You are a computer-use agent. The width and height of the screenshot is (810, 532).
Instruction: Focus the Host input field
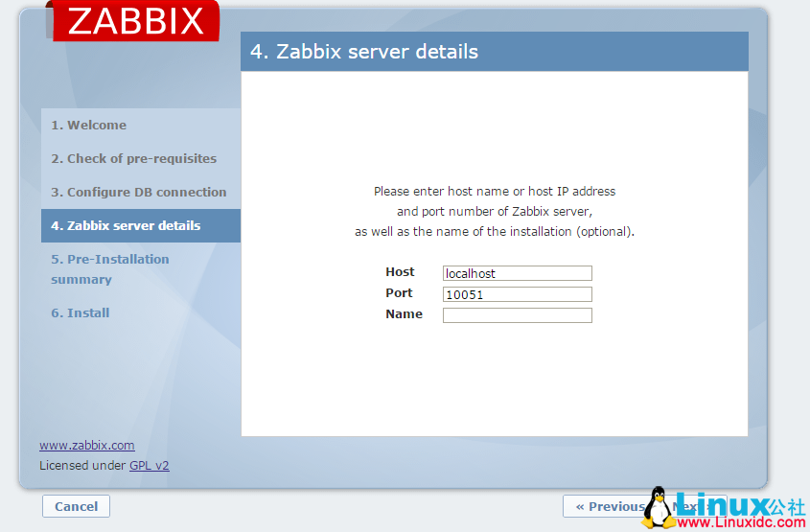coord(517,273)
